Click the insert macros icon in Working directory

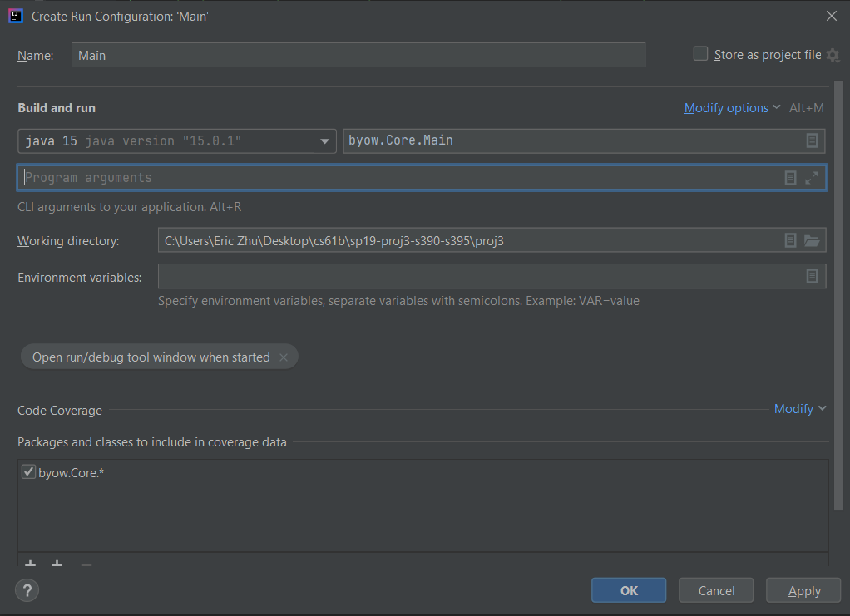point(791,241)
